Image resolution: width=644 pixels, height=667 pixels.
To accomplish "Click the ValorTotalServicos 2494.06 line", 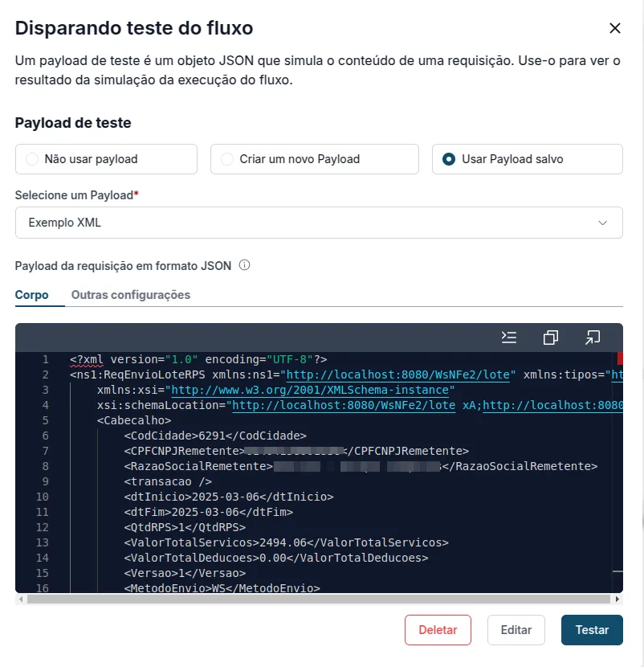I will (x=286, y=542).
